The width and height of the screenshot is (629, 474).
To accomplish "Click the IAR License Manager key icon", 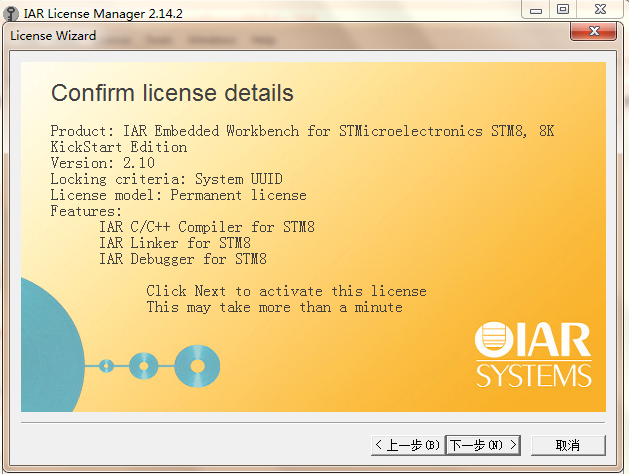I will point(10,13).
